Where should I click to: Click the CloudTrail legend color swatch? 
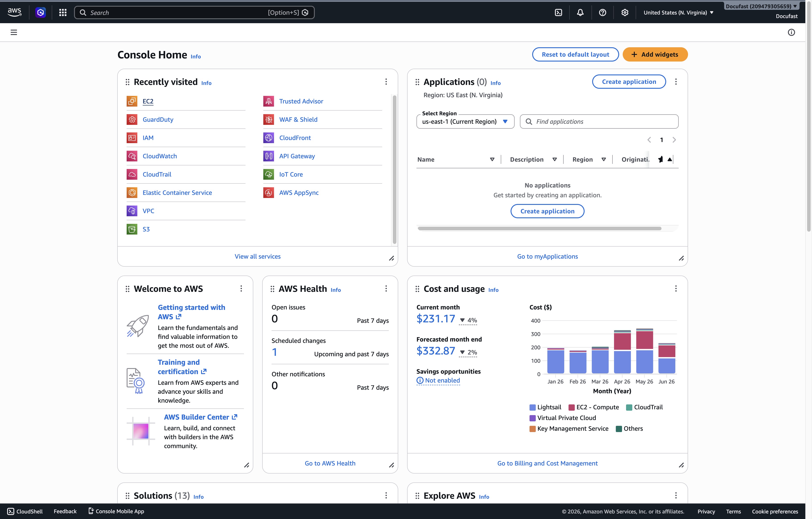click(x=629, y=407)
